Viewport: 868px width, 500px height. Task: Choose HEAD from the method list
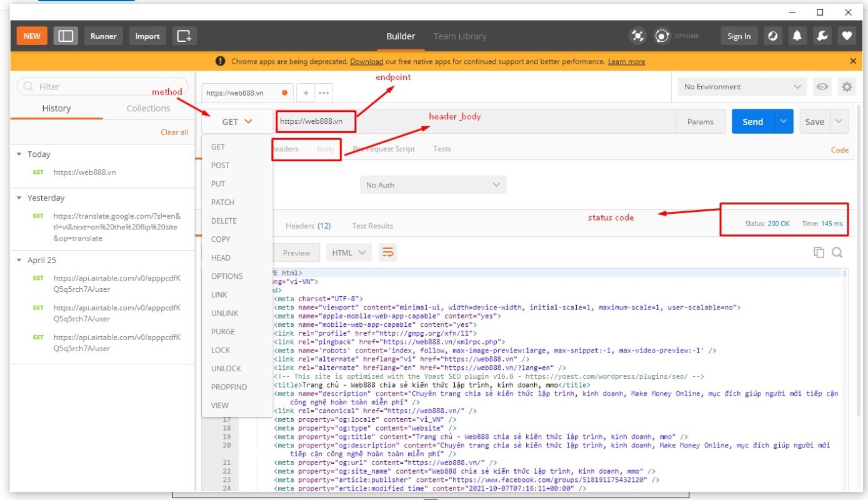tap(237, 257)
